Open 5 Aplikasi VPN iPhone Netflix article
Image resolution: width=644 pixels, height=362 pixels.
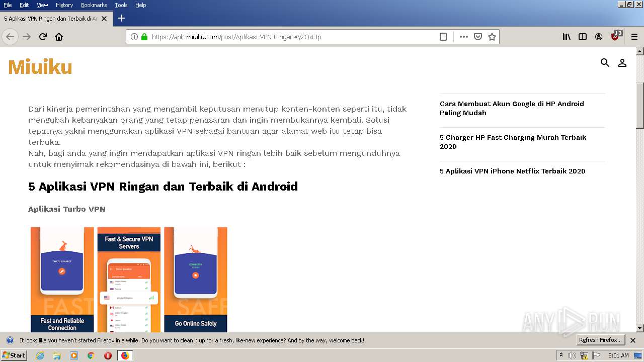(x=512, y=171)
